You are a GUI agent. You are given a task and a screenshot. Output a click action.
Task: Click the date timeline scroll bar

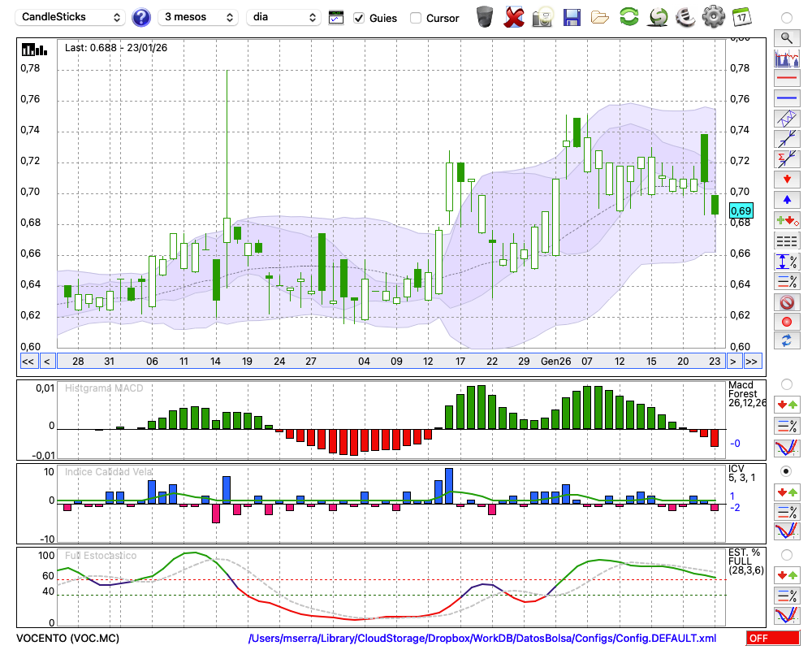click(390, 362)
